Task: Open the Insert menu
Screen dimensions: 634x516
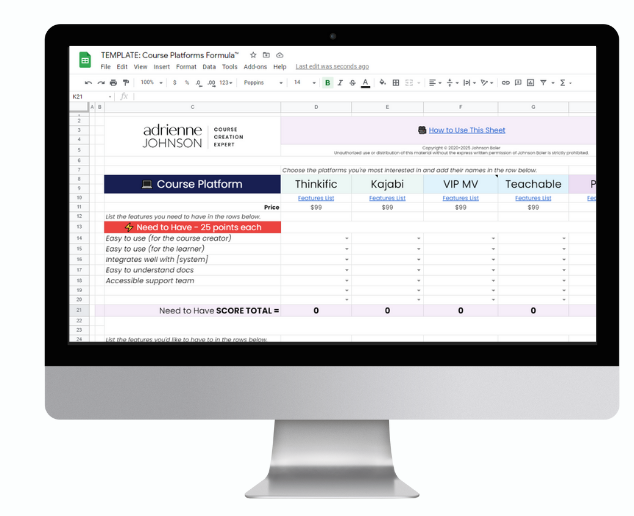Action: pyautogui.click(x=162, y=67)
